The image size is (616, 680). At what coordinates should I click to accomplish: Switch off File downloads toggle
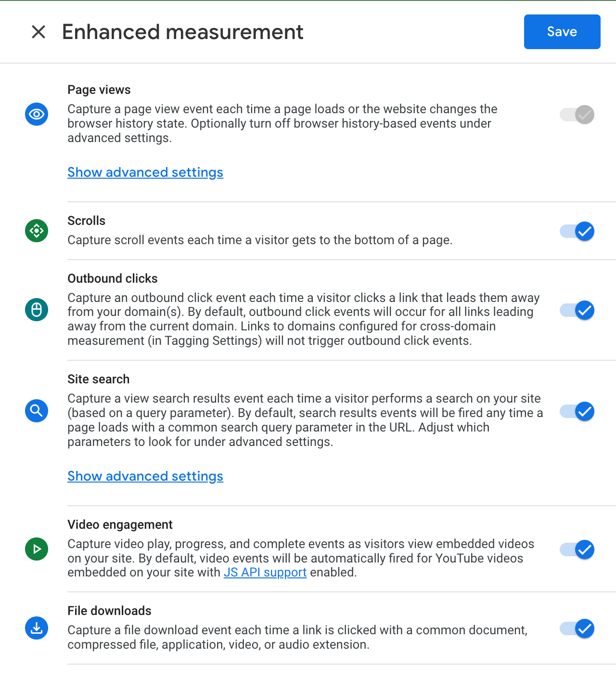tap(577, 628)
